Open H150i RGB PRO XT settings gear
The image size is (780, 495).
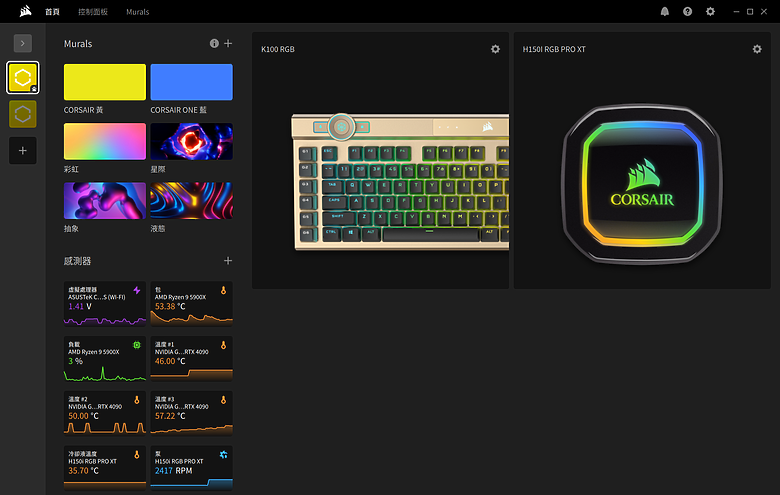(757, 49)
